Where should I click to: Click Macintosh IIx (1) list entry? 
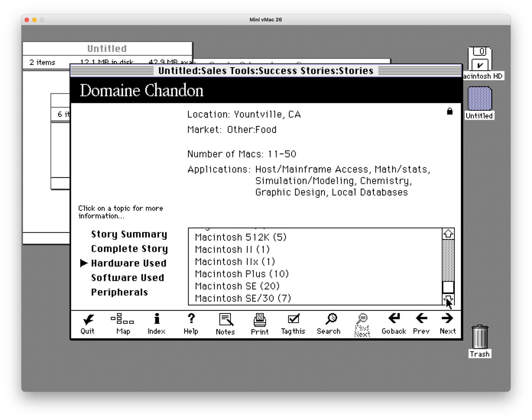235,262
